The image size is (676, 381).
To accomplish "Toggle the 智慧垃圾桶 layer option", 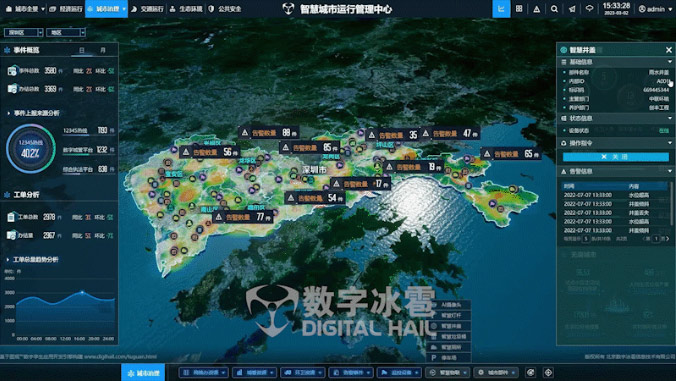I will point(449,337).
